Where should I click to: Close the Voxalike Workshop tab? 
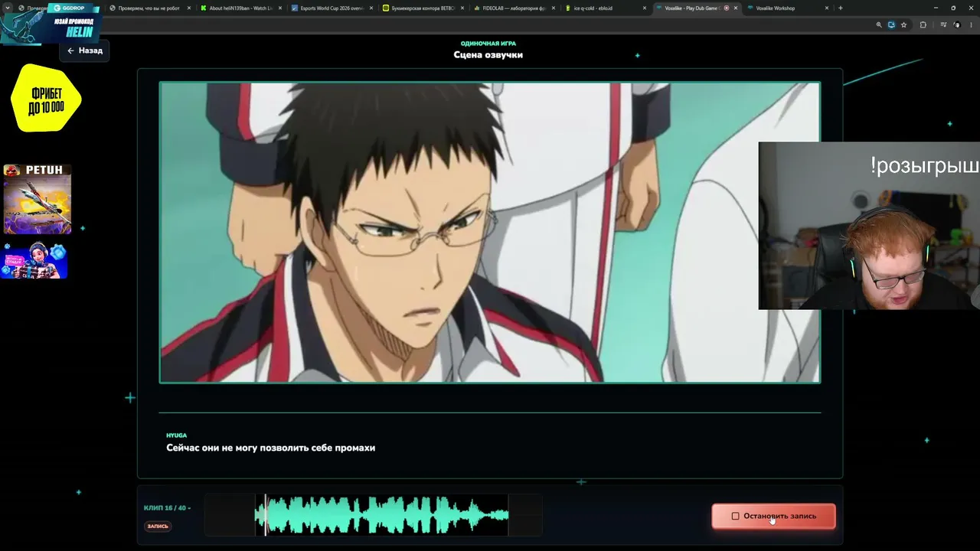827,8
